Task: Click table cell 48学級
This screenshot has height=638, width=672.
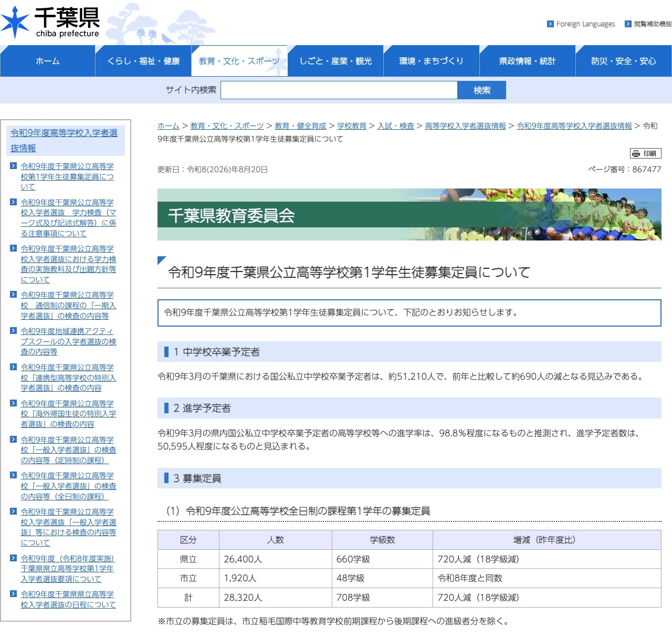Action: (x=382, y=578)
